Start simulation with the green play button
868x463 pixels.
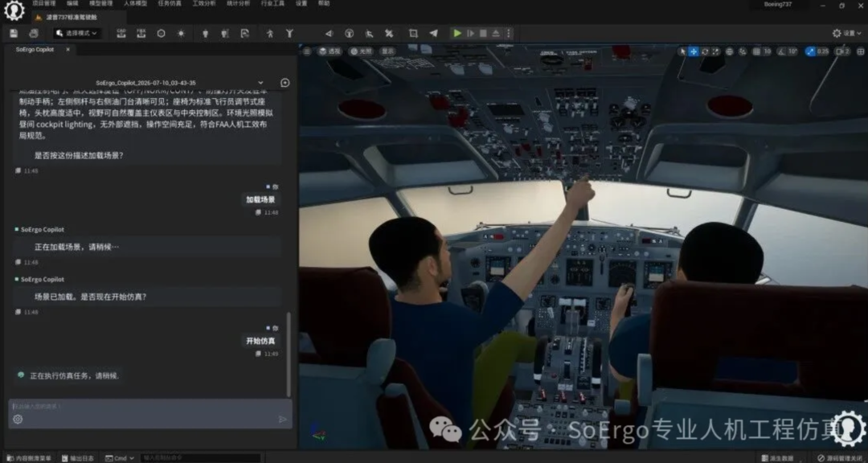(457, 33)
